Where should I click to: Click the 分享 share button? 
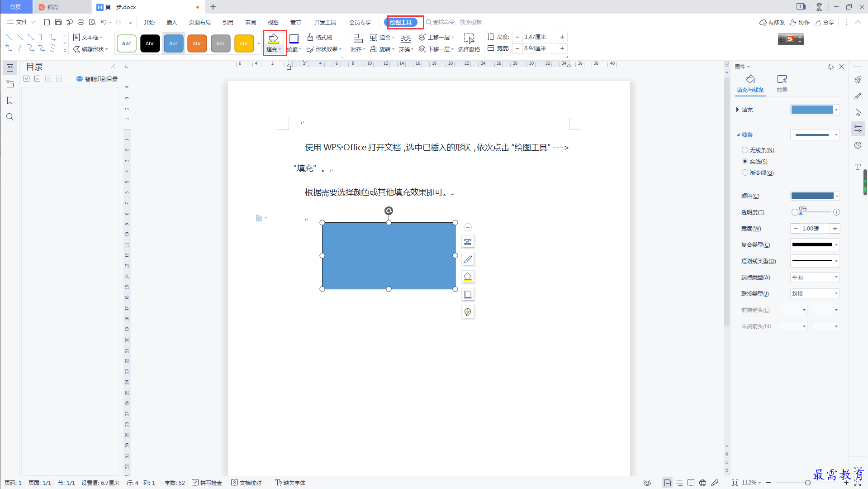(x=824, y=22)
